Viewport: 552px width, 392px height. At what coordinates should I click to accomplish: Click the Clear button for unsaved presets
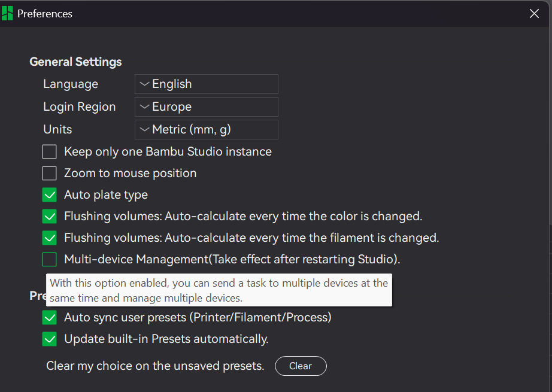pos(301,366)
